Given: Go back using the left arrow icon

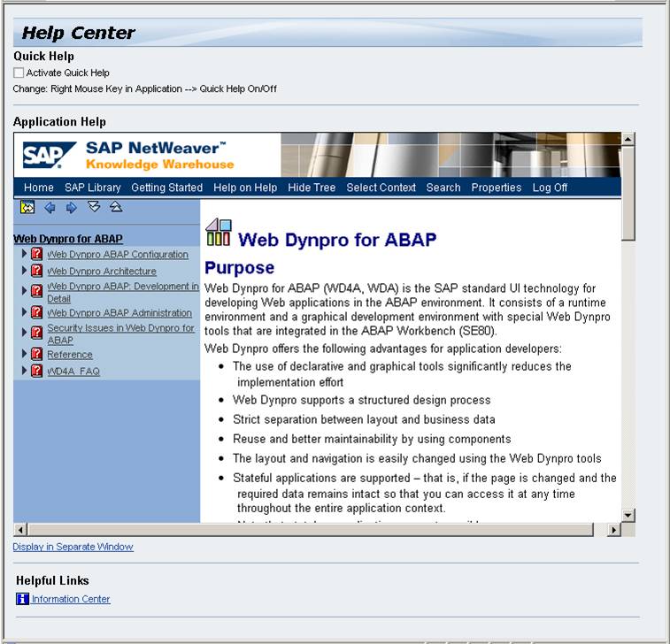Looking at the screenshot, I should click(x=50, y=208).
